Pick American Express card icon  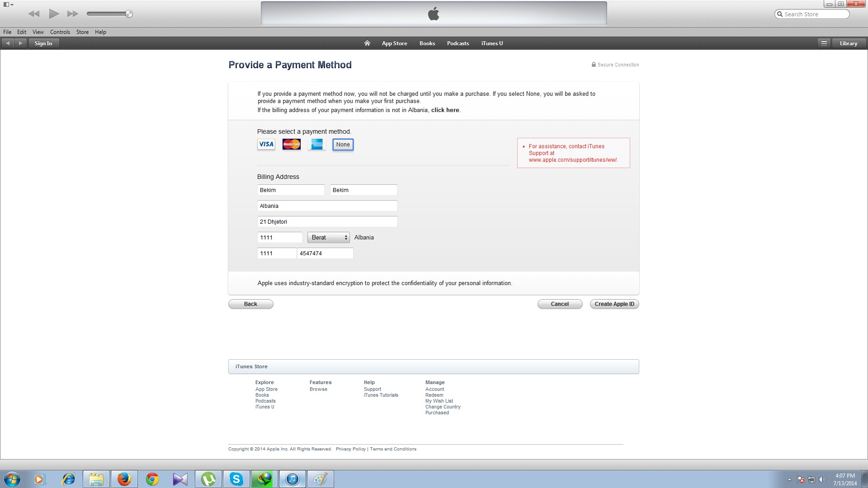point(317,145)
